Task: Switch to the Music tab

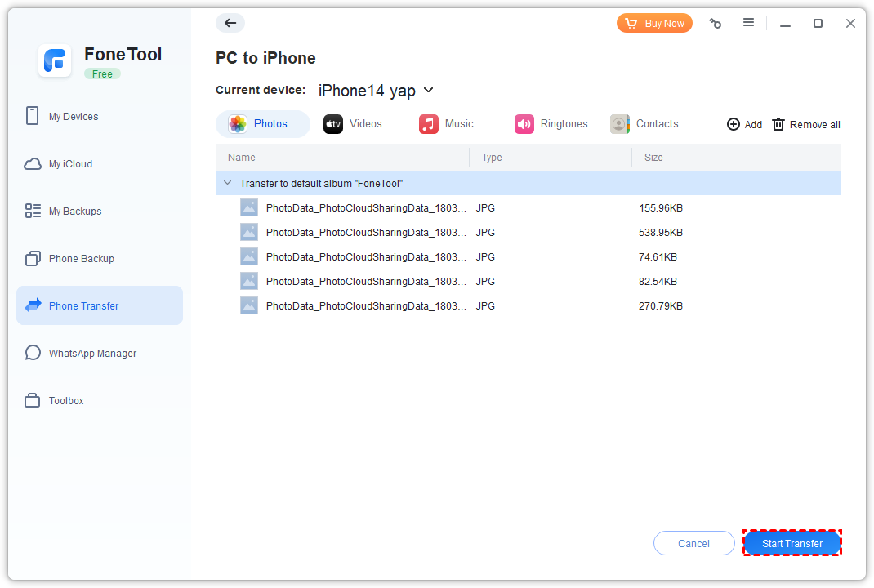Action: (447, 124)
